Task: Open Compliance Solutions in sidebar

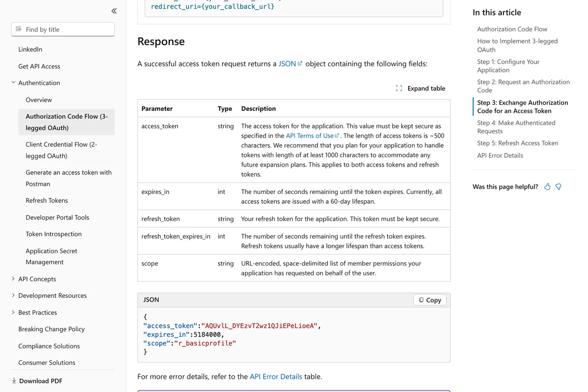Action: point(49,346)
